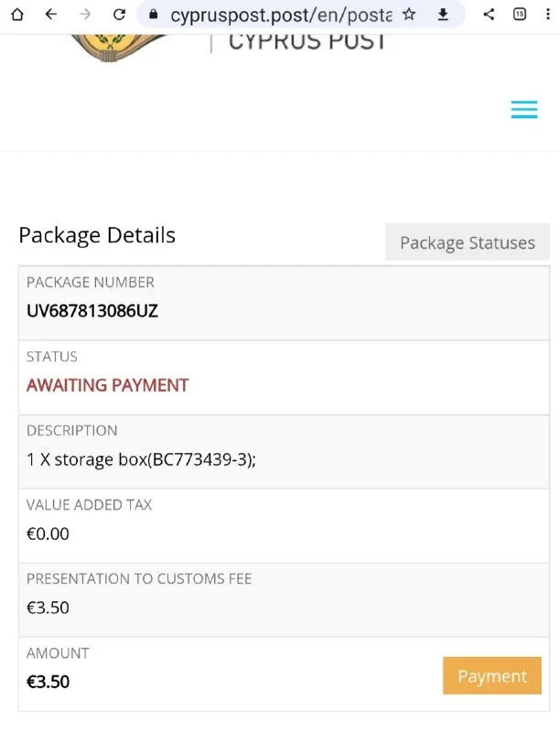
Task: Select the AWAITING PAYMENT status text
Action: [107, 385]
